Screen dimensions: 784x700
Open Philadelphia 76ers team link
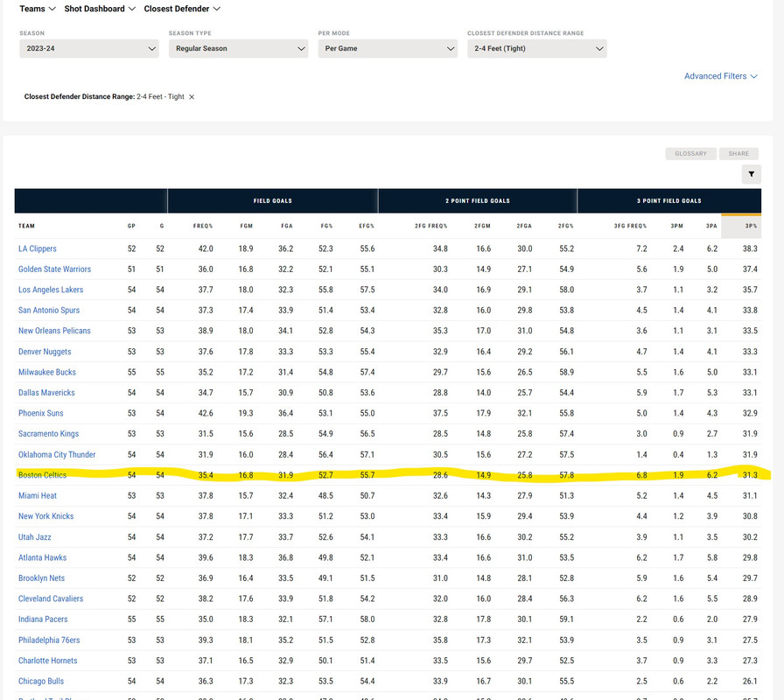(49, 640)
